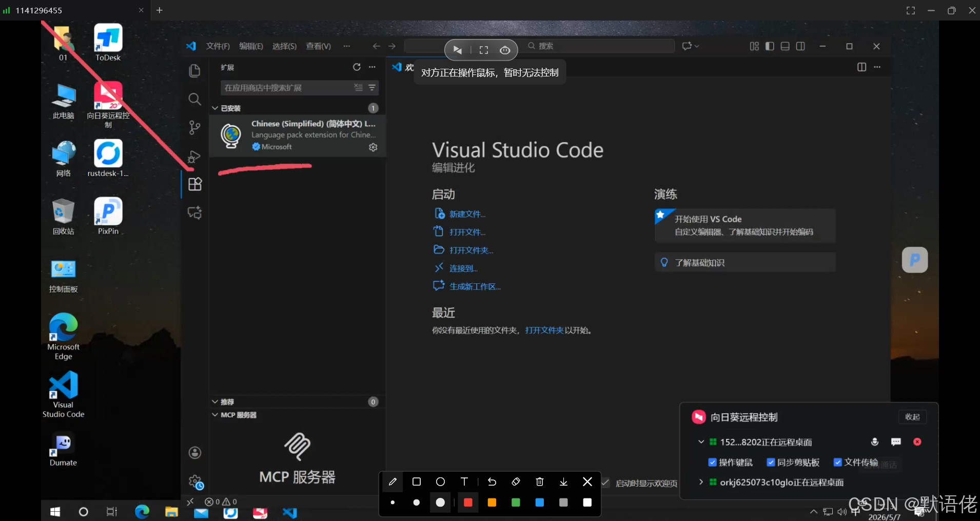The image size is (980, 521).
Task: Uncheck the 操作键鼠 checkbox
Action: click(712, 462)
